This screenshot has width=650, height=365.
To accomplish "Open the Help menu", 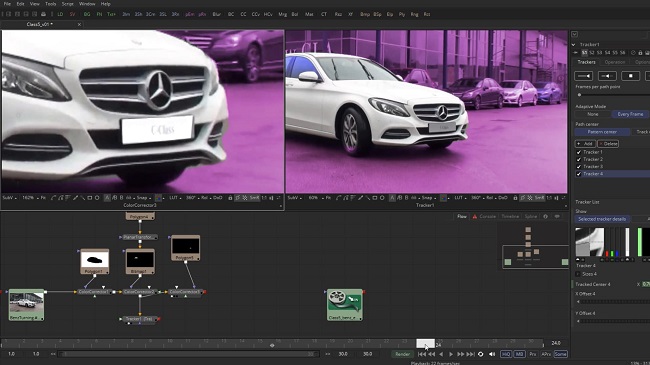I will [x=106, y=4].
